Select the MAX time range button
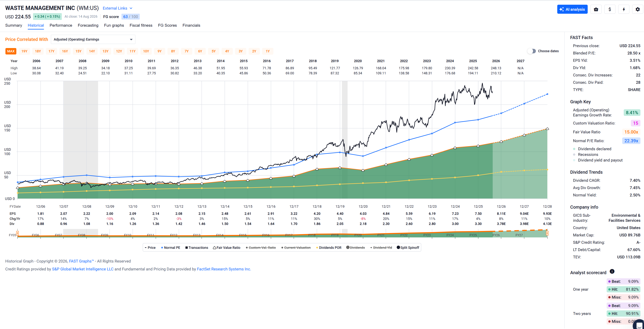 (x=11, y=51)
